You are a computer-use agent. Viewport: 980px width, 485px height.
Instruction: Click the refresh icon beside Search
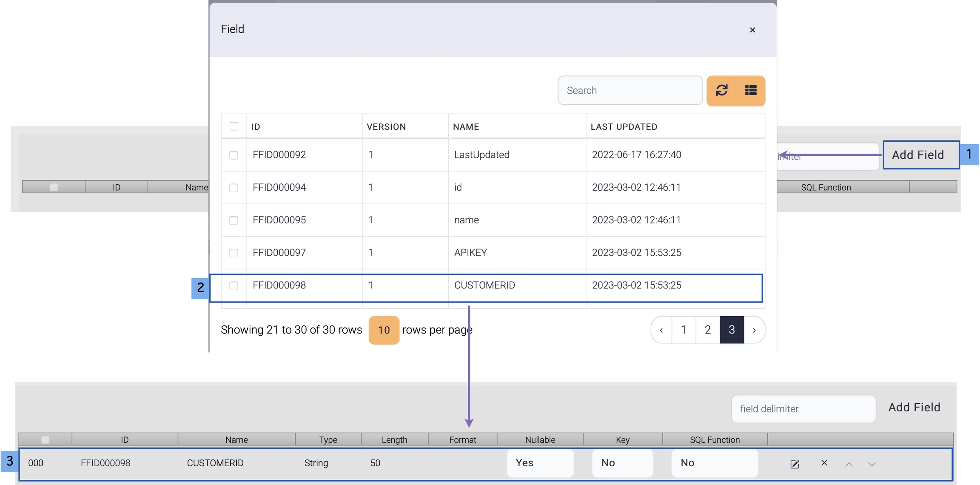[721, 91]
